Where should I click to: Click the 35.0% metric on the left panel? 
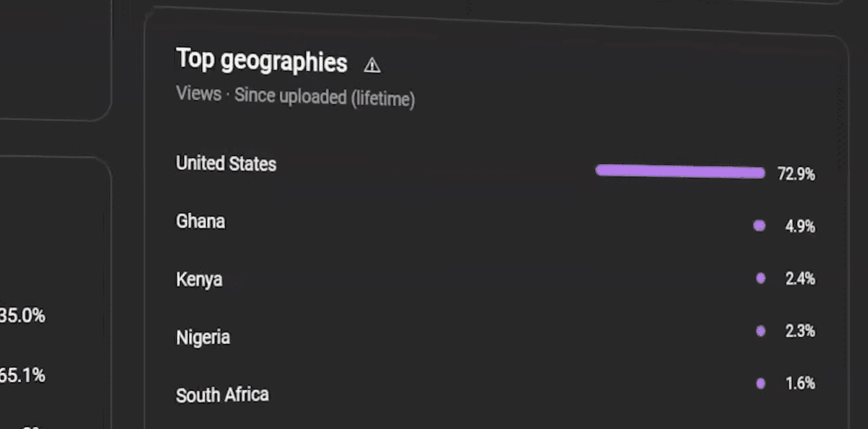[x=22, y=315]
